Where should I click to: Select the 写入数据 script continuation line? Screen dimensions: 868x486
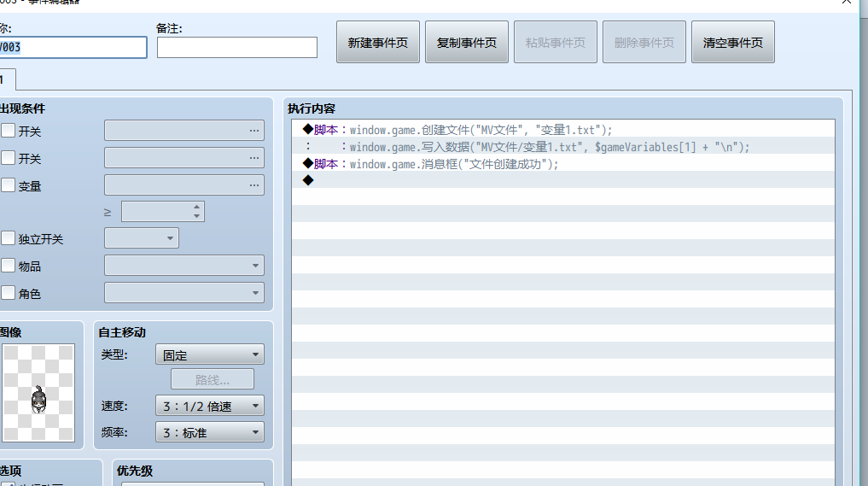pyautogui.click(x=563, y=147)
